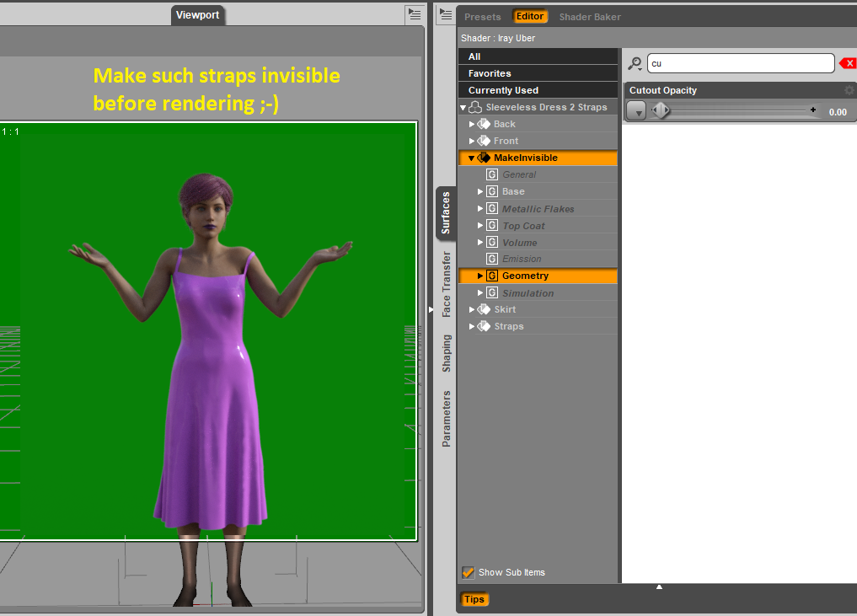This screenshot has width=857, height=616.
Task: Select the Currently Used filter category
Action: point(538,90)
